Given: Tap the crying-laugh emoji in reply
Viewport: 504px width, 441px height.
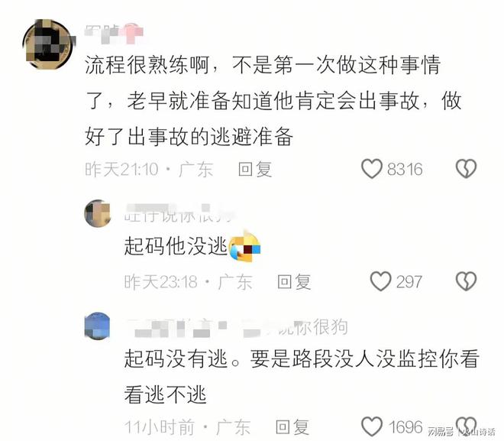Looking at the screenshot, I should [244, 246].
